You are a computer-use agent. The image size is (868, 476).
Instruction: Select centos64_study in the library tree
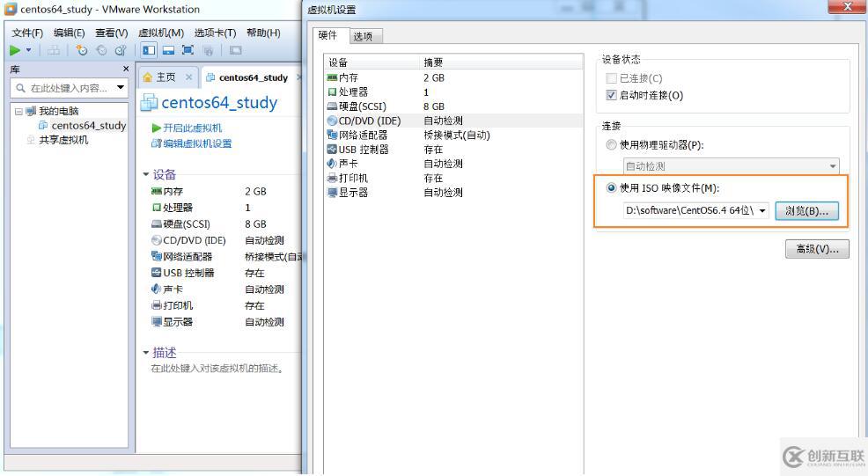tap(89, 126)
